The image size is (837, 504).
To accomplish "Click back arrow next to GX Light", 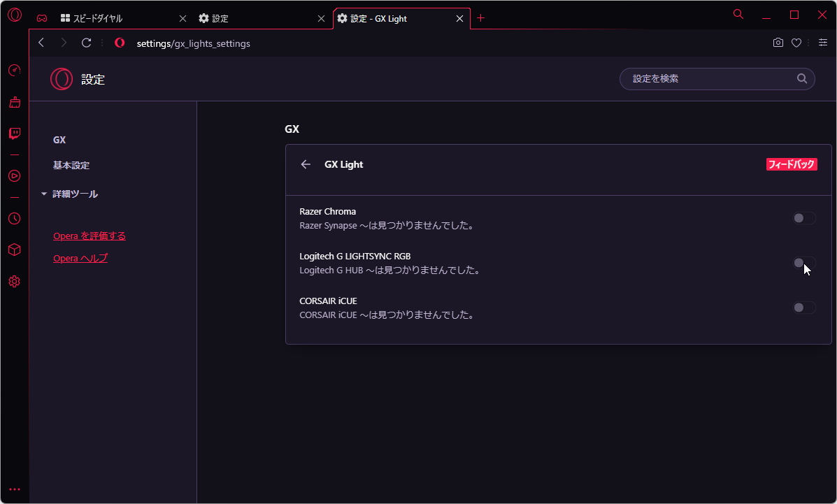I will (306, 164).
